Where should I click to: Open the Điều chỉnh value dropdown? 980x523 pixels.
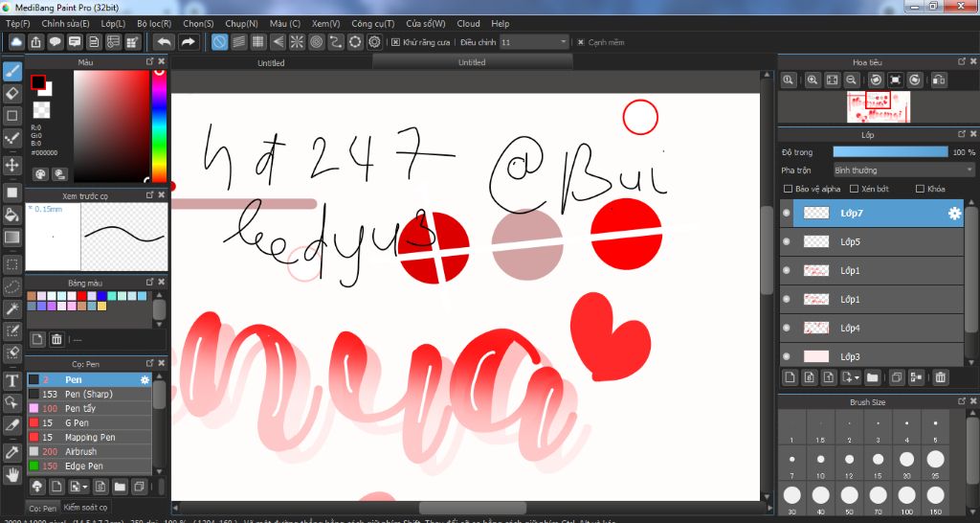(534, 42)
